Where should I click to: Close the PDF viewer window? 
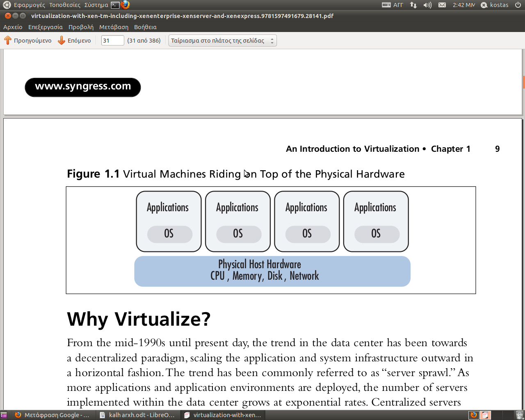8,16
